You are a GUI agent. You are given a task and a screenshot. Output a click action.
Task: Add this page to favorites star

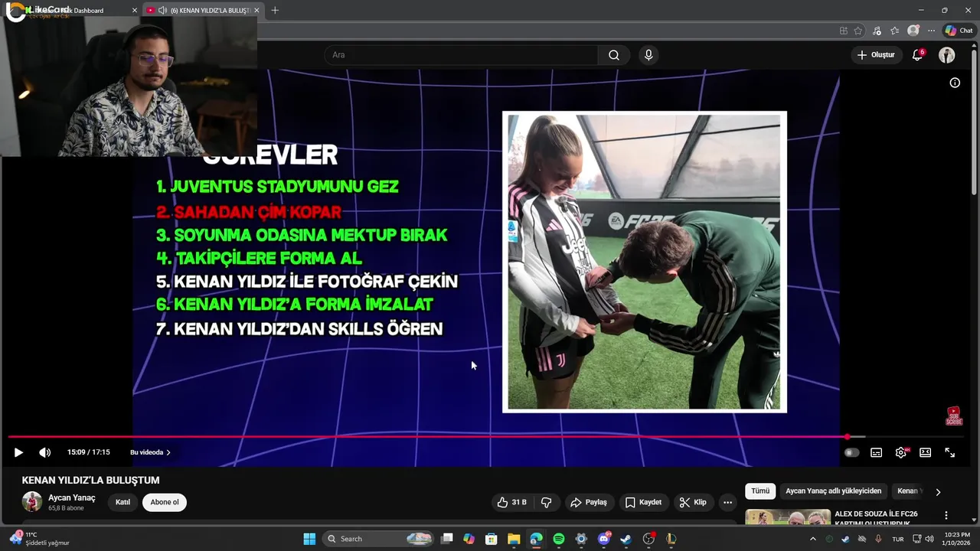coord(858,31)
